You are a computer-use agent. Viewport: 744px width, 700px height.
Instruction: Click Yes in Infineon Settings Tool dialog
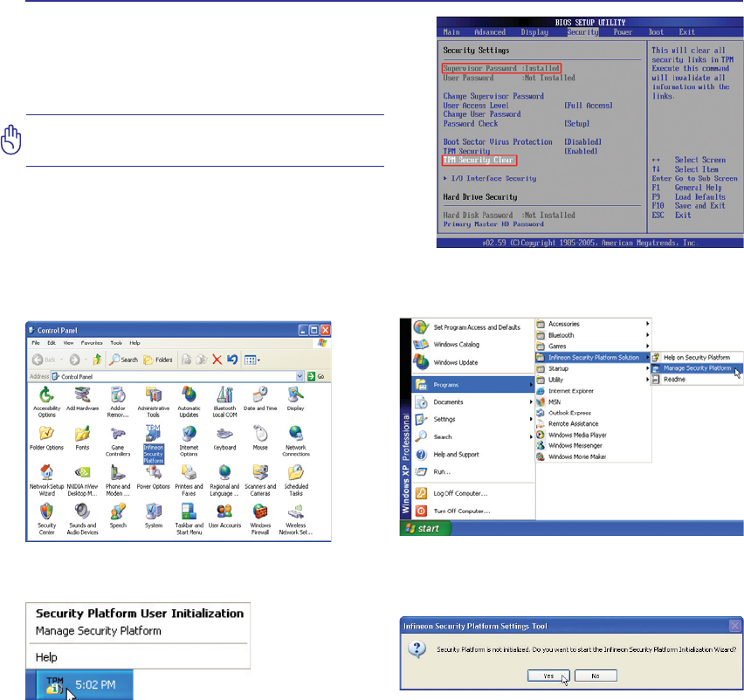[x=548, y=676]
